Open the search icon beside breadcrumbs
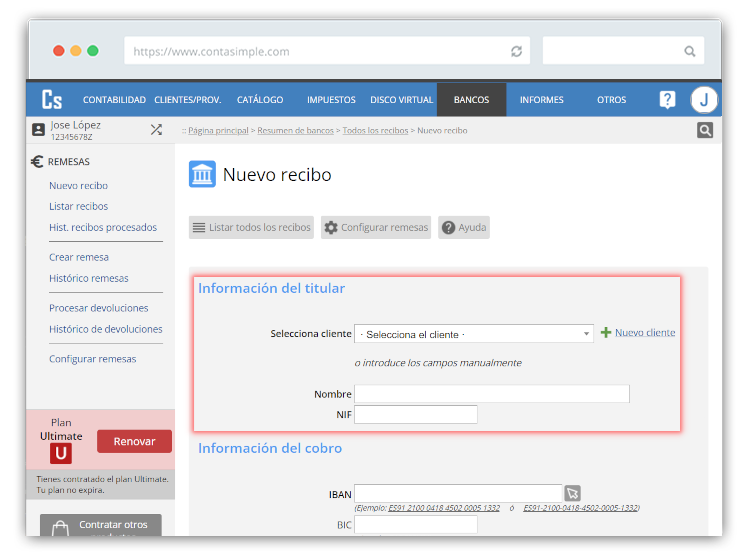 705,130
